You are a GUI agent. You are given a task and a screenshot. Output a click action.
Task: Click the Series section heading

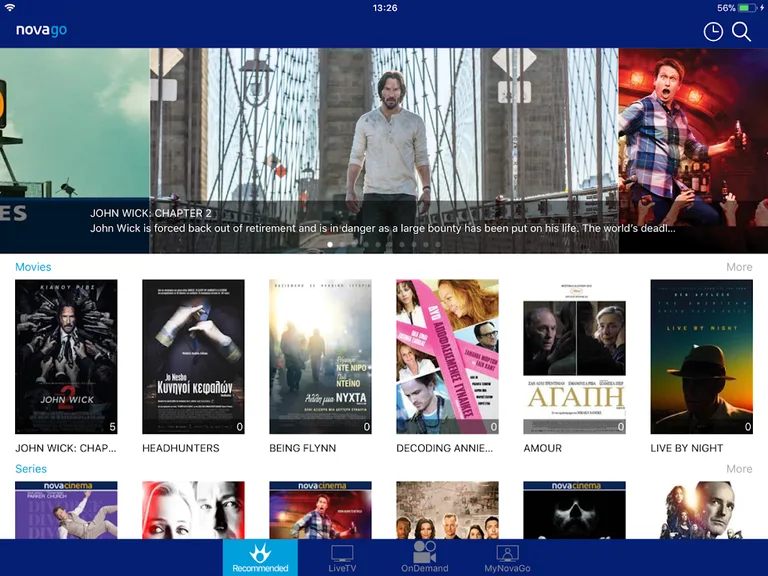click(31, 469)
